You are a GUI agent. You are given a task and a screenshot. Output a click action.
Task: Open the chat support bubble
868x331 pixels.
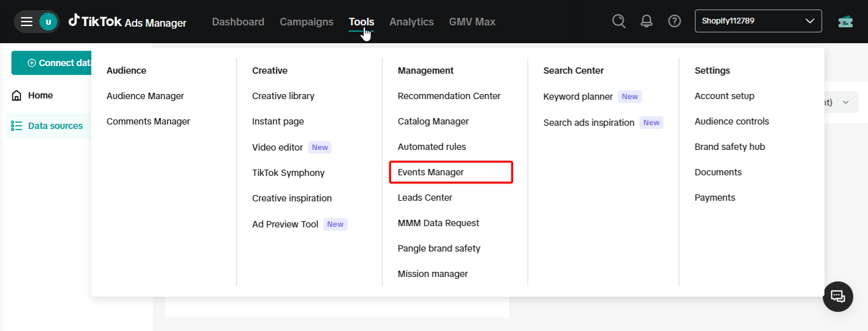837,296
